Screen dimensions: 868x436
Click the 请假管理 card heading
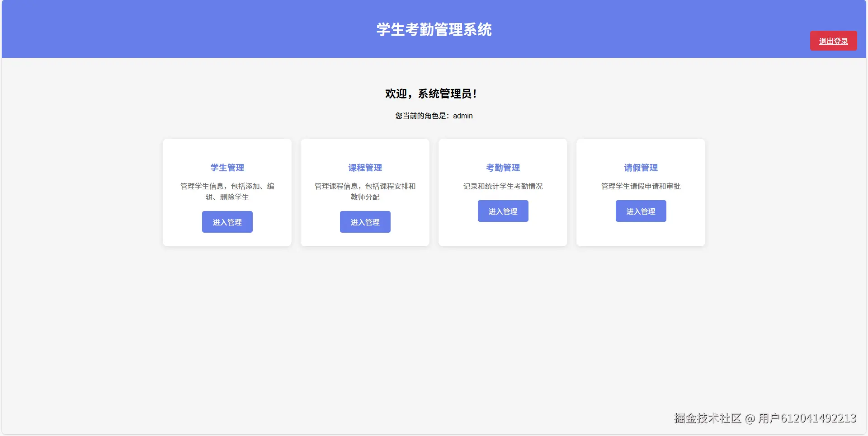pyautogui.click(x=641, y=168)
